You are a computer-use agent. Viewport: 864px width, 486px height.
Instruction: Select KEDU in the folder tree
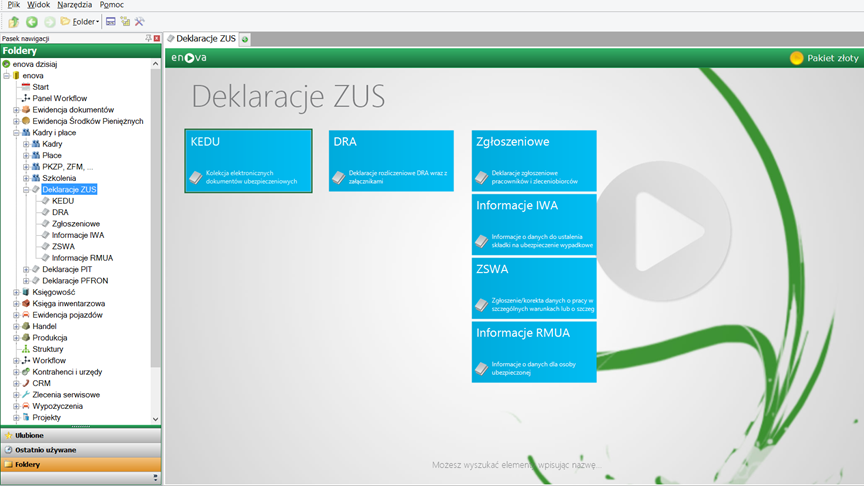[x=63, y=201]
